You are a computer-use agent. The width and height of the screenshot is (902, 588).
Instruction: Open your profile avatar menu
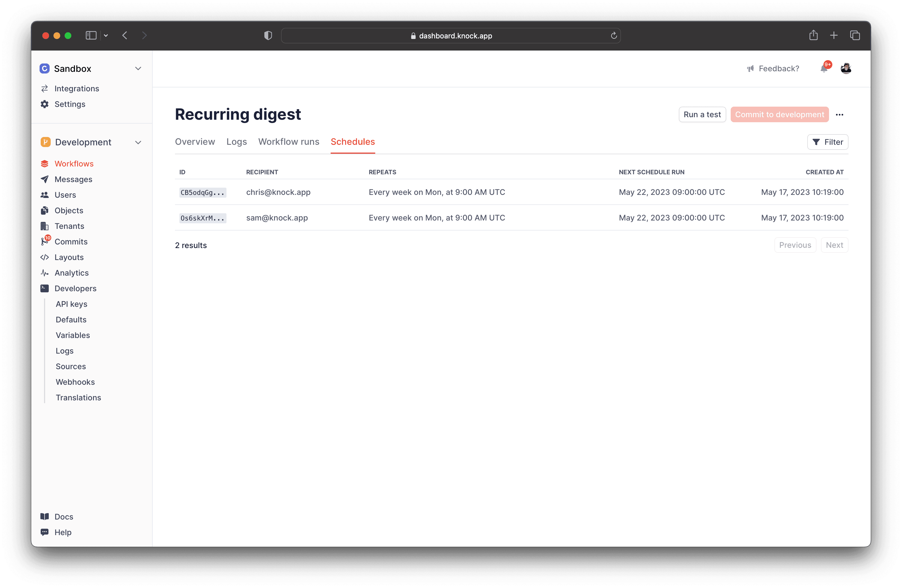click(x=846, y=68)
